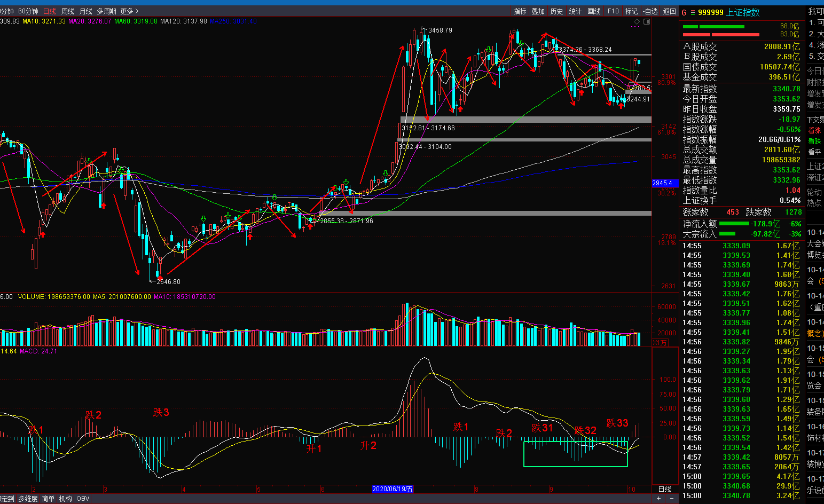Click the 涨家数 453 value
This screenshot has height=504, width=824.
(x=733, y=212)
